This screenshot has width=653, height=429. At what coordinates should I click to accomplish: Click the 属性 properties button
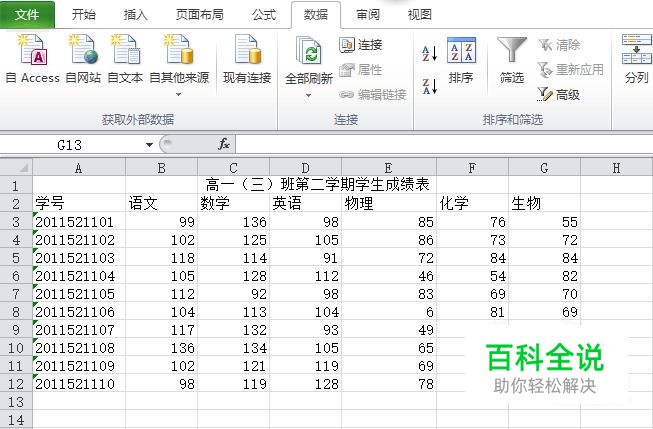(x=361, y=70)
